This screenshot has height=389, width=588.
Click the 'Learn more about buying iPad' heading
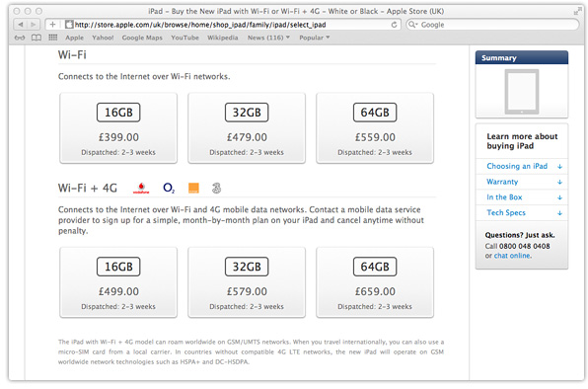522,141
